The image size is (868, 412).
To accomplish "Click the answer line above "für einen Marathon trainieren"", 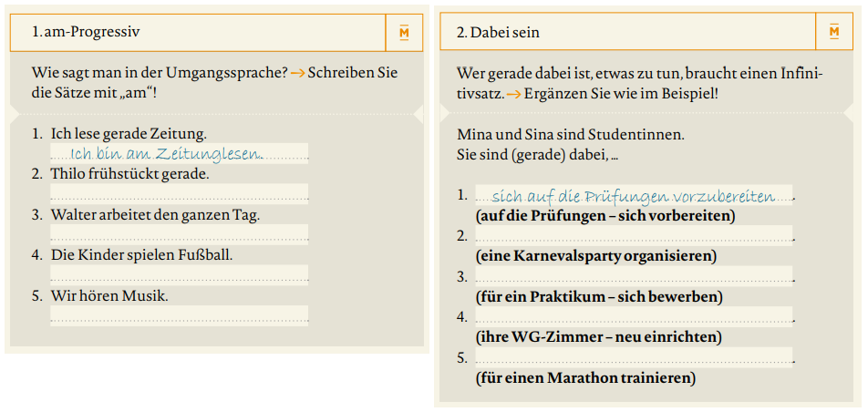I will point(634,357).
